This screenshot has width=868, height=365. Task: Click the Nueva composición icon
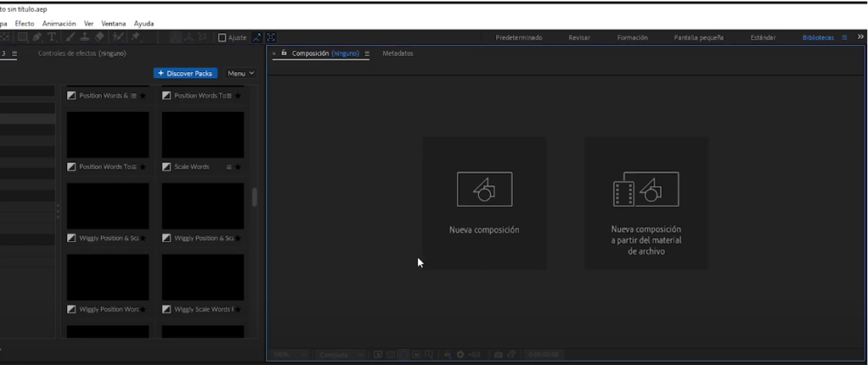[484, 189]
